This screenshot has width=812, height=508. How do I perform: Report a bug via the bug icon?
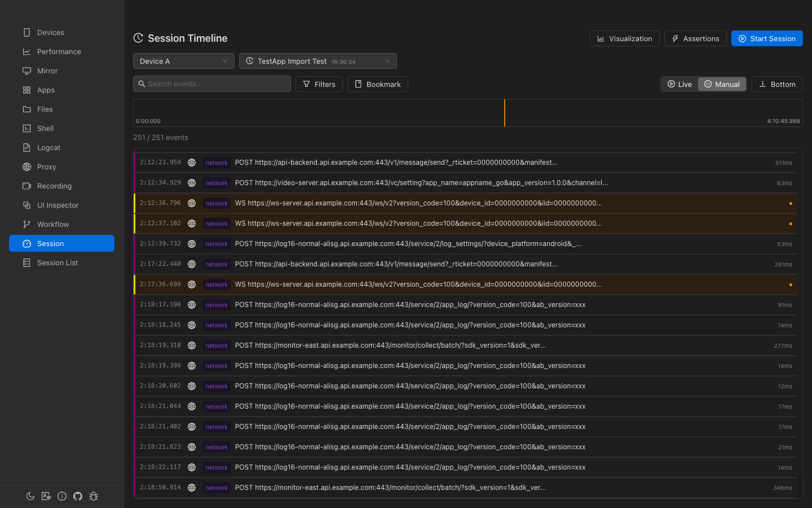[x=94, y=496]
